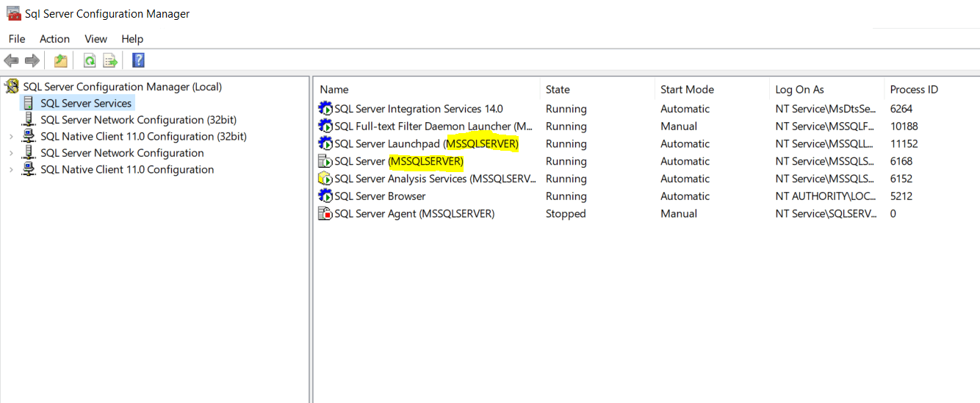
Task: Sort services by the State column header
Action: [x=558, y=90]
